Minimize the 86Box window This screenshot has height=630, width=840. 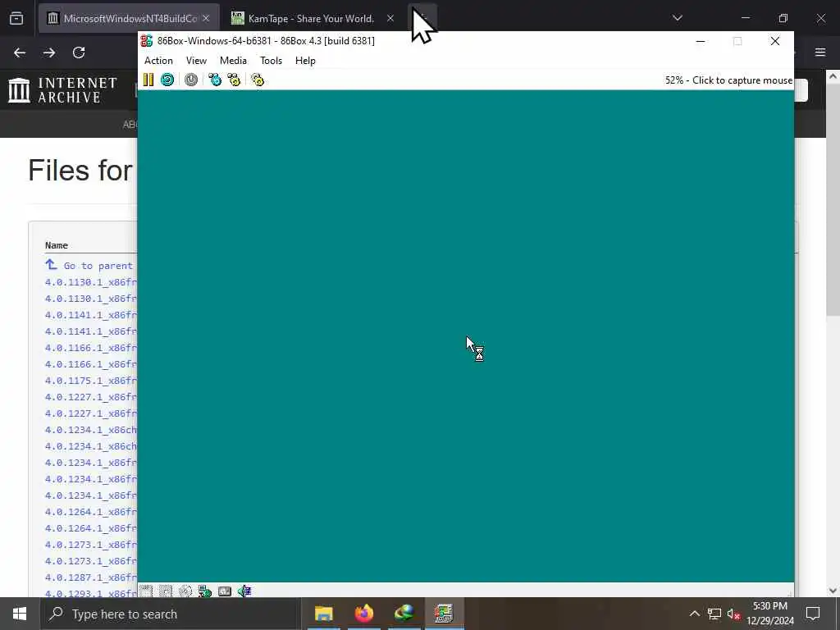[701, 41]
